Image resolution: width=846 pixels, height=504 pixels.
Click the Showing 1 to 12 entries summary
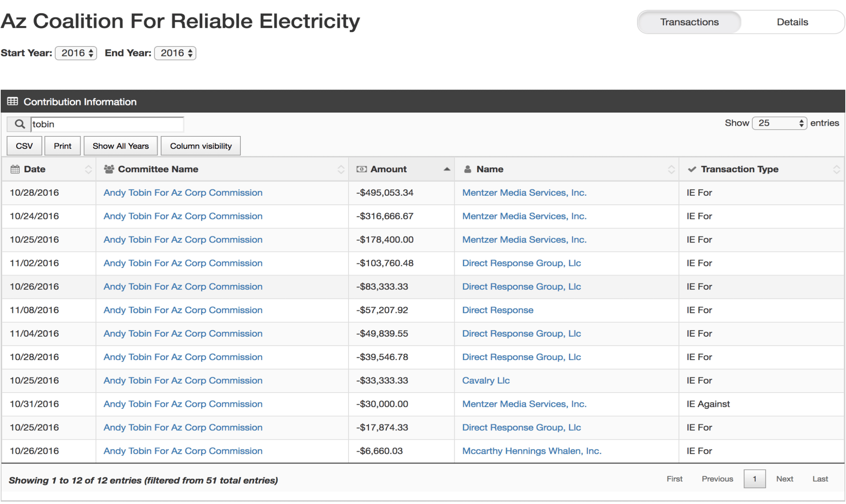[x=143, y=480]
